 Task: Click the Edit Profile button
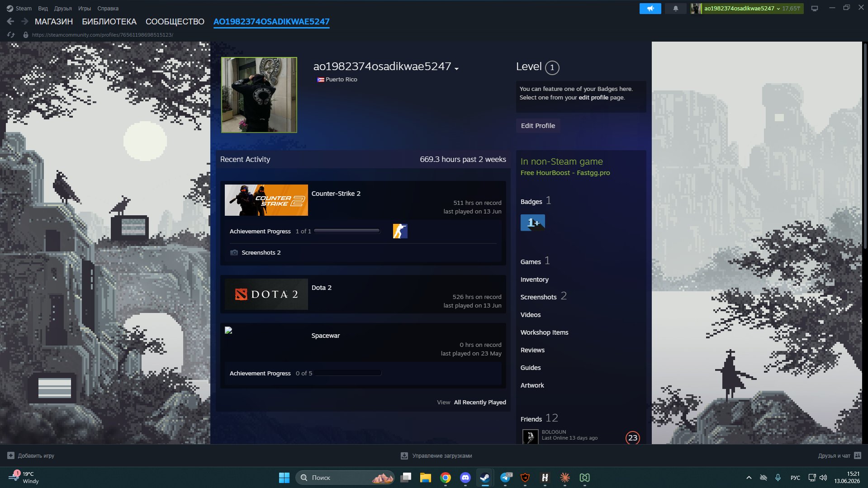point(538,126)
